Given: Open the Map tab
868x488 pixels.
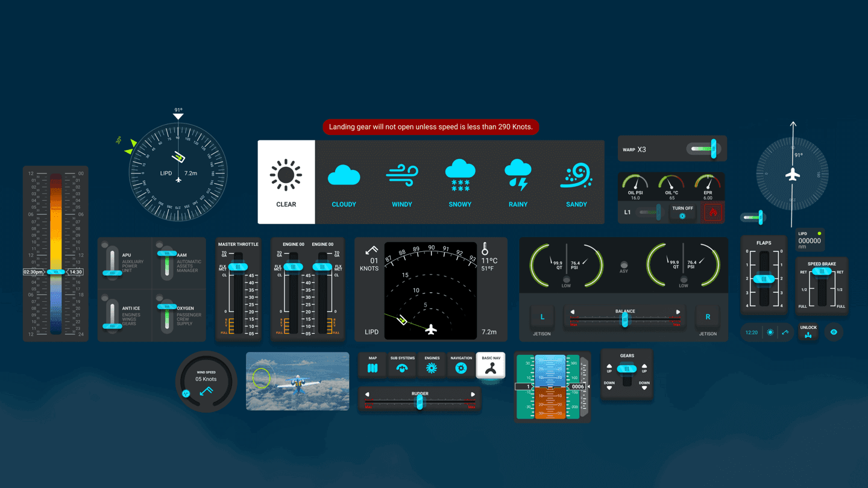Looking at the screenshot, I should point(373,365).
